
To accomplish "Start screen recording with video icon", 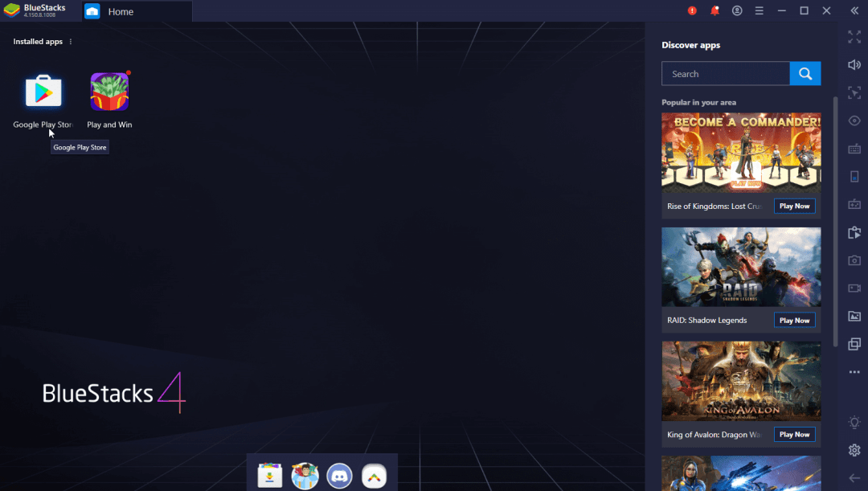I will point(854,288).
